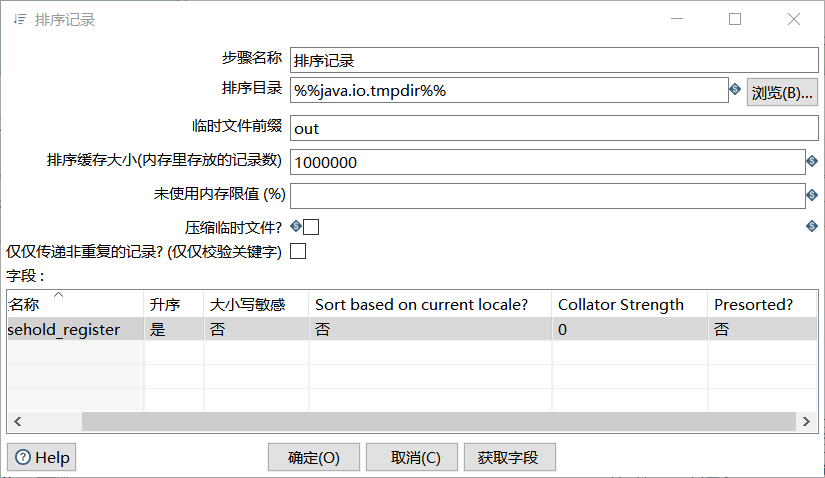Click the variable icon left of 压缩临时文件 checkbox
This screenshot has height=478, width=825.
pos(296,226)
